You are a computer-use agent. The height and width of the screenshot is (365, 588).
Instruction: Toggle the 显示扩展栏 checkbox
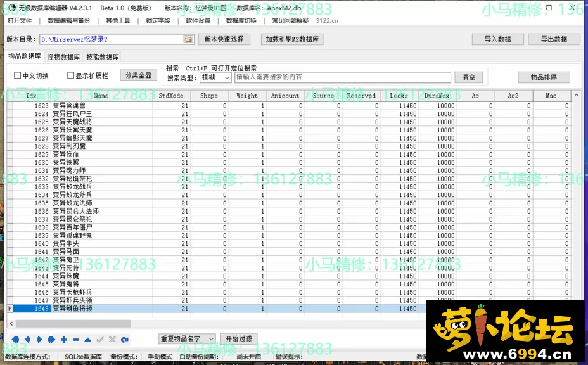[70, 75]
